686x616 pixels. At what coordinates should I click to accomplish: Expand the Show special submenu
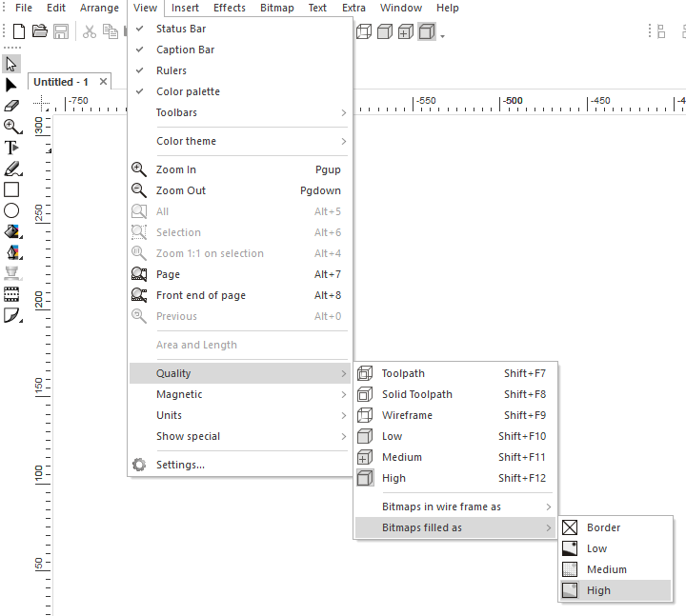[x=240, y=436]
